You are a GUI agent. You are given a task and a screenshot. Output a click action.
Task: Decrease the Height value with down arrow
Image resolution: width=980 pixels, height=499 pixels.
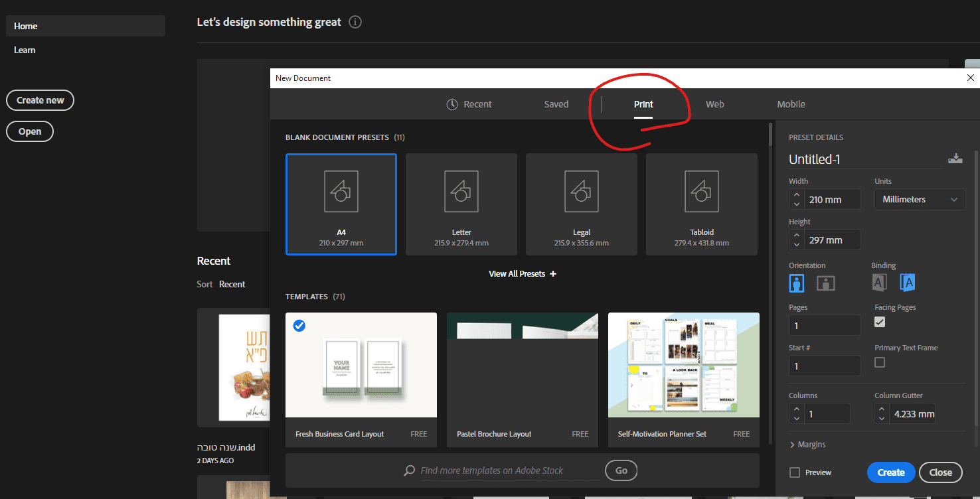pyautogui.click(x=797, y=244)
